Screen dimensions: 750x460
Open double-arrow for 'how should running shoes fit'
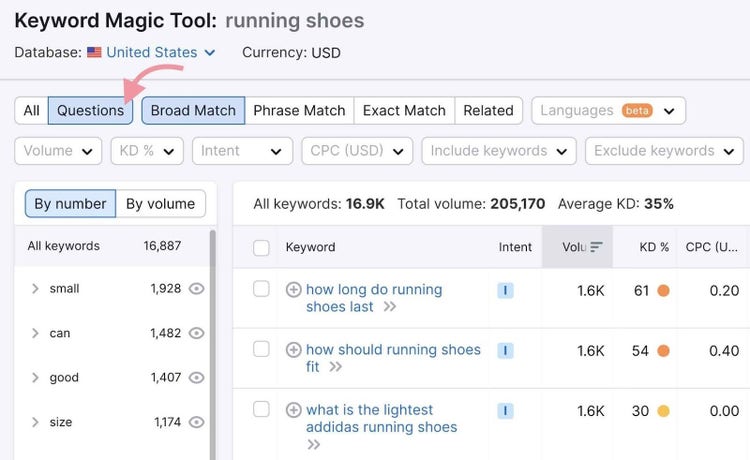336,367
